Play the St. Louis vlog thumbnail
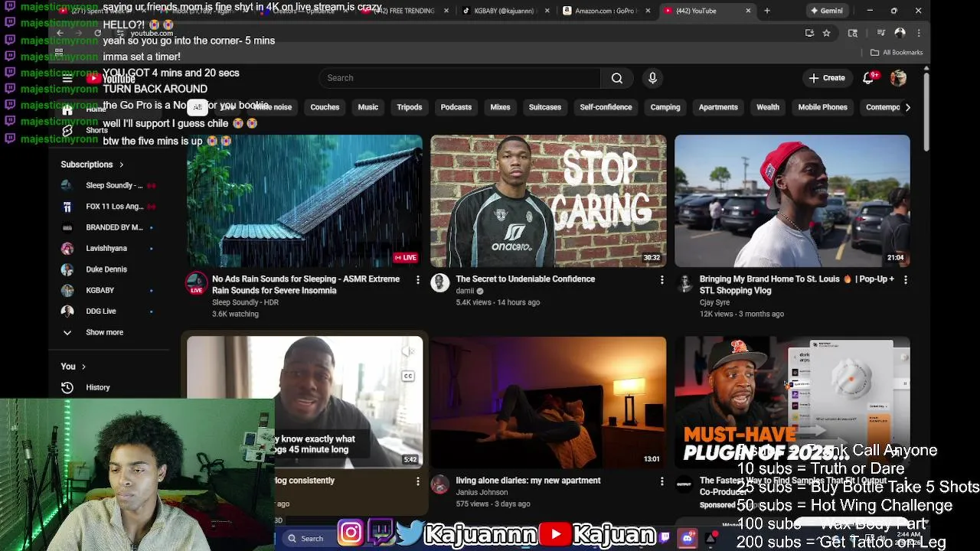The width and height of the screenshot is (980, 551). click(792, 201)
